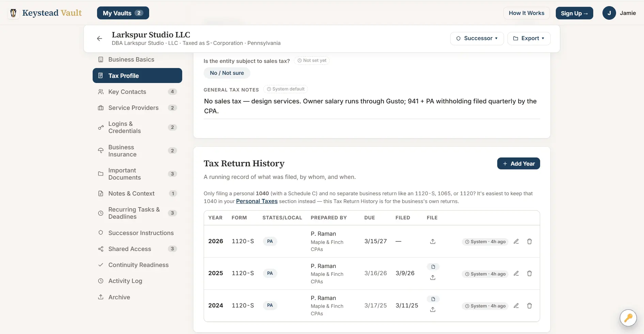Click the PA state tag in 2026 row

tap(270, 241)
